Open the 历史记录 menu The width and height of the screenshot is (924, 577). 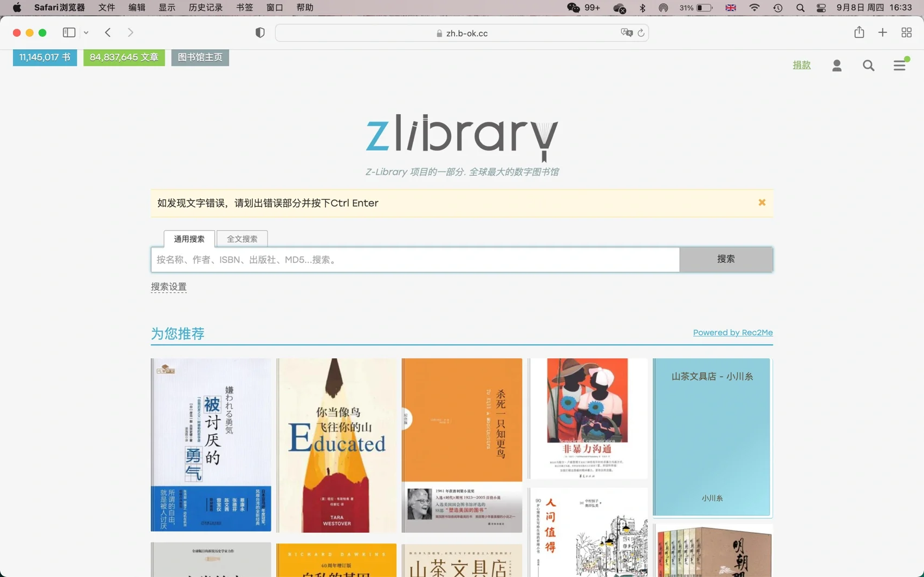tap(206, 8)
